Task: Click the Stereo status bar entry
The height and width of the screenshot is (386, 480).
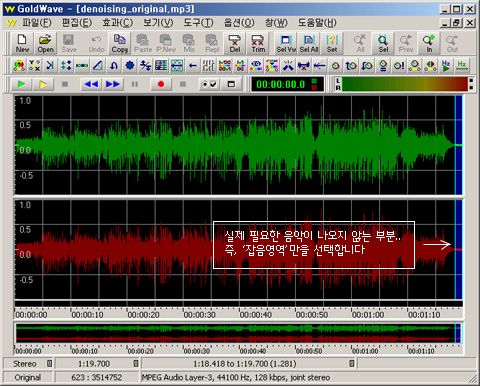Action: coord(24,364)
